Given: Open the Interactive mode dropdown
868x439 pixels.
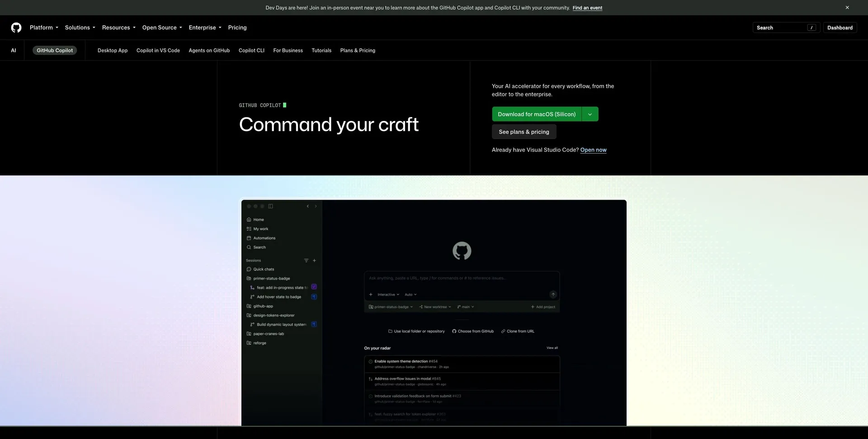Looking at the screenshot, I should (x=388, y=294).
